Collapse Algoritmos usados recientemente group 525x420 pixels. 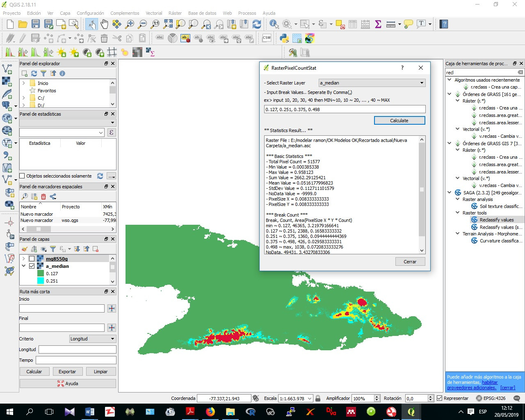[450, 80]
